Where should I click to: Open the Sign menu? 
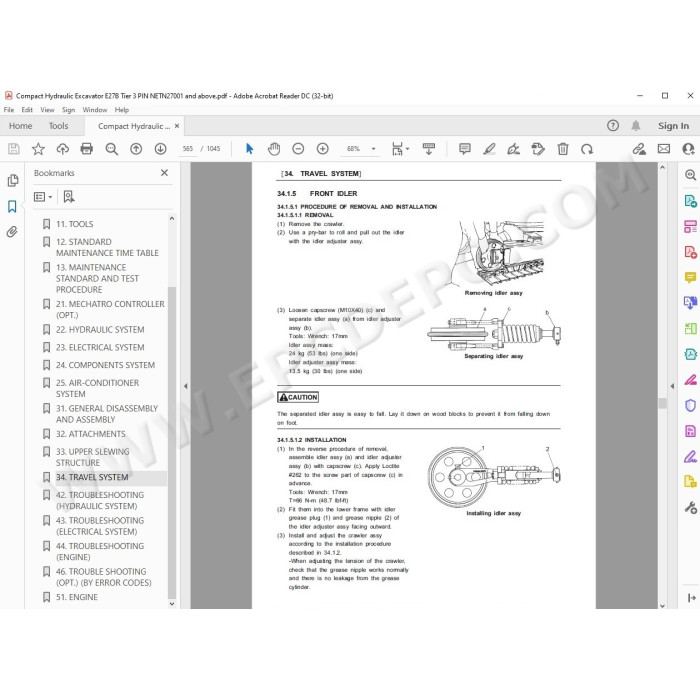(68, 110)
